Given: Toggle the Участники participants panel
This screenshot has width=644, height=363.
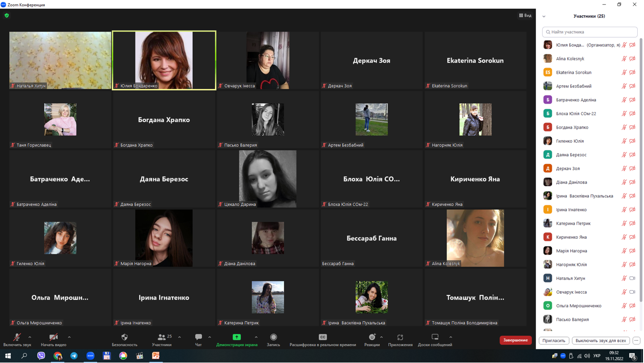Looking at the screenshot, I should [x=162, y=337].
